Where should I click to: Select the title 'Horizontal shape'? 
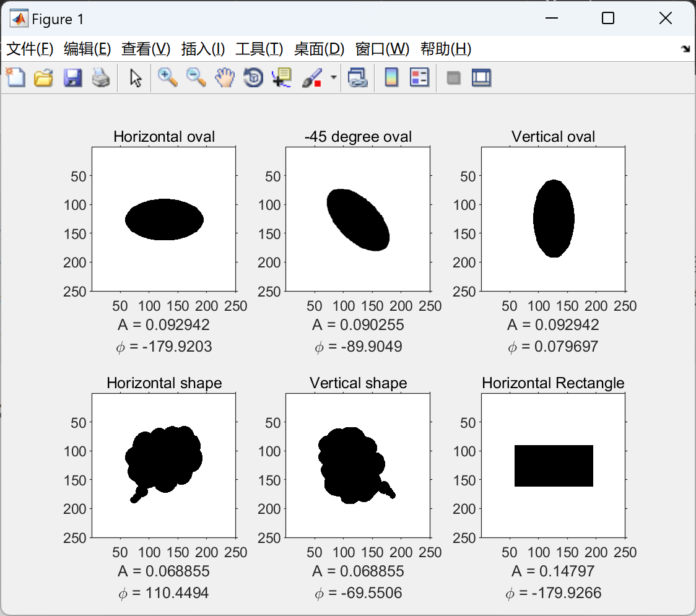(164, 383)
